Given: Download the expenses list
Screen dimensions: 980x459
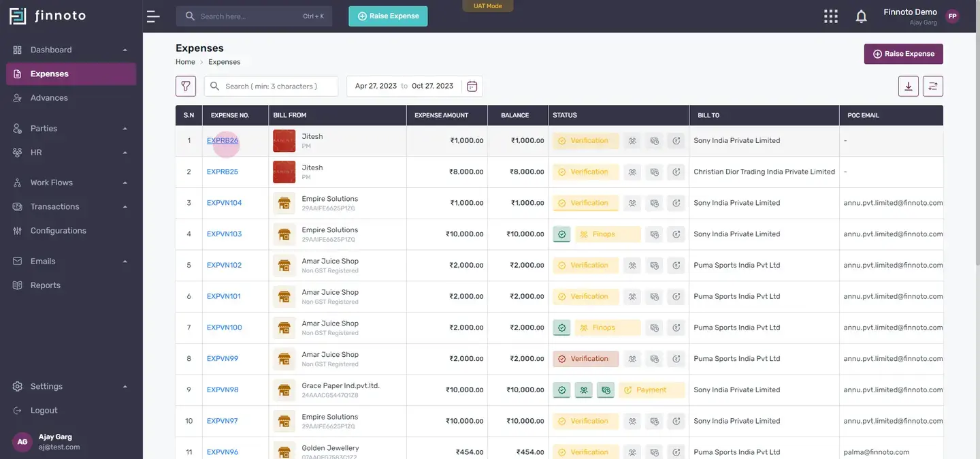Looking at the screenshot, I should point(909,86).
